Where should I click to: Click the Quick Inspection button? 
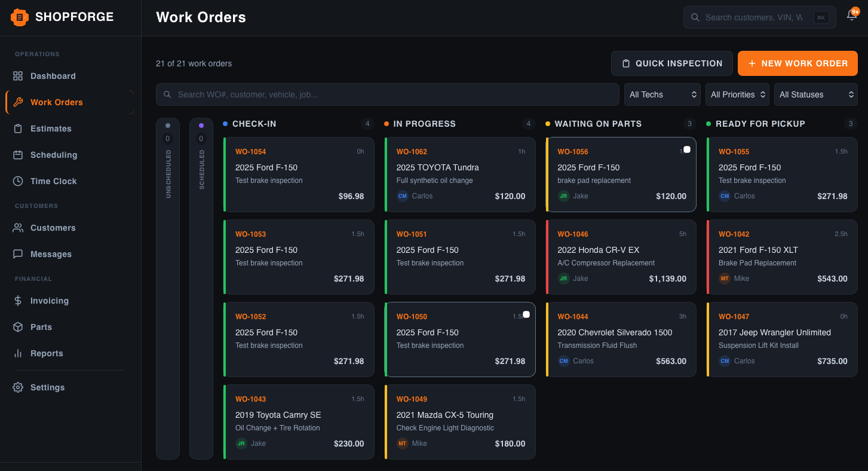point(671,63)
